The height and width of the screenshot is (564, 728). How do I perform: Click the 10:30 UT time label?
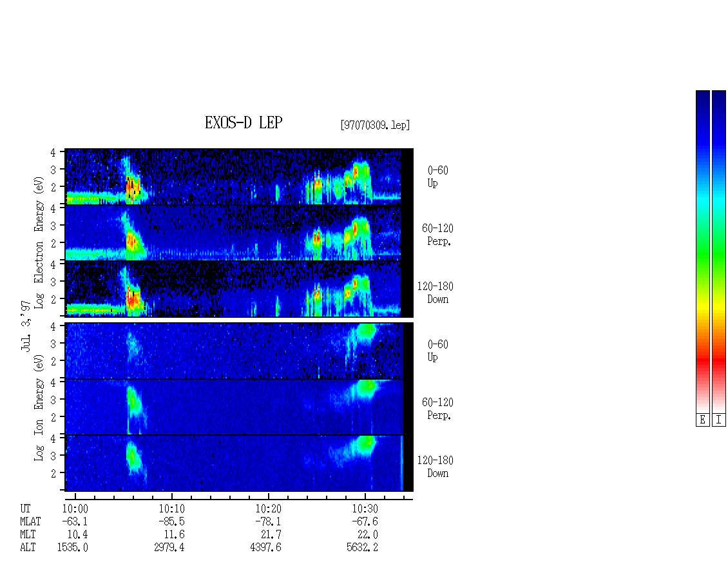click(365, 509)
